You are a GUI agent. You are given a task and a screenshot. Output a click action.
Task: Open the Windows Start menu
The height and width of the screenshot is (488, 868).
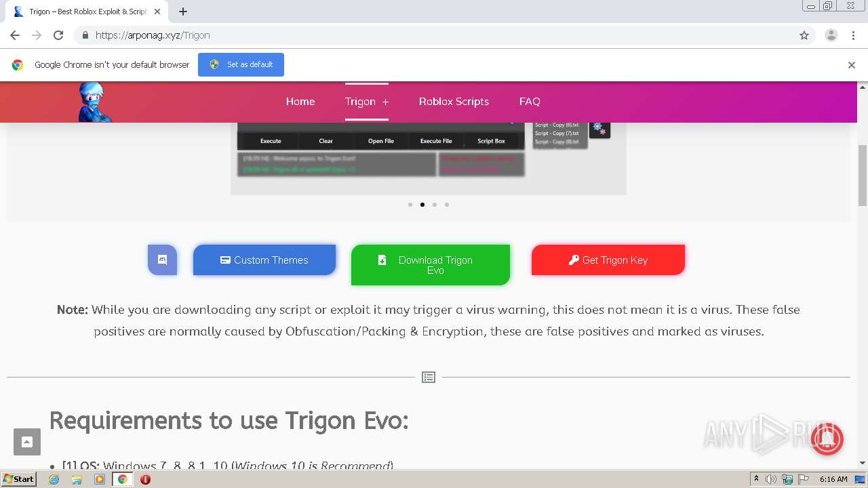pos(19,479)
